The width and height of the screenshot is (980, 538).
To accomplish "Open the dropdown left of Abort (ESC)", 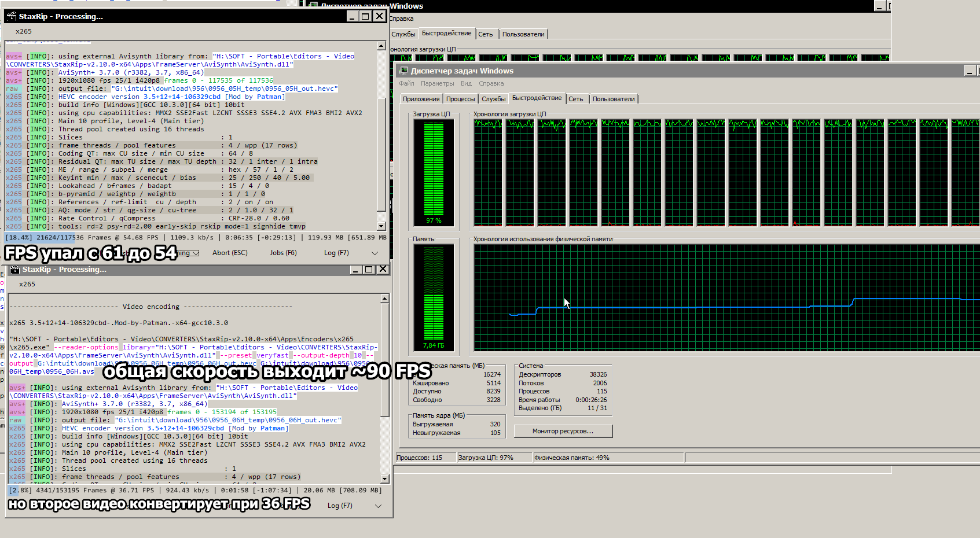I will coord(195,253).
